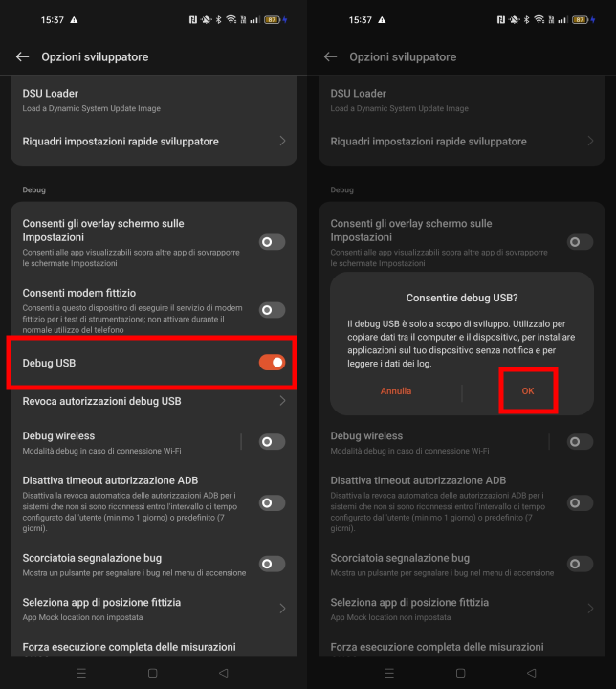Screen dimensions: 616x689
Task: Tap Annulla in the debug USB dialog
Action: click(396, 390)
